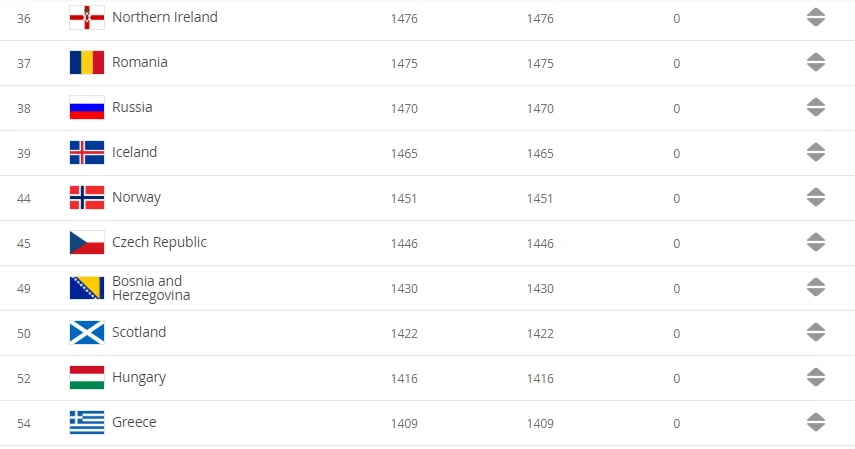Expand the Russia row details arrow

pyautogui.click(x=816, y=108)
